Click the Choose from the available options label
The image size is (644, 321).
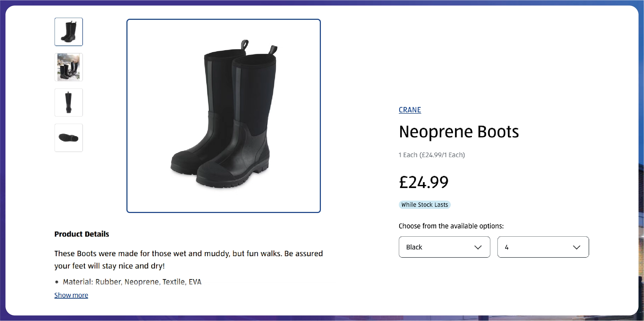coord(451,226)
